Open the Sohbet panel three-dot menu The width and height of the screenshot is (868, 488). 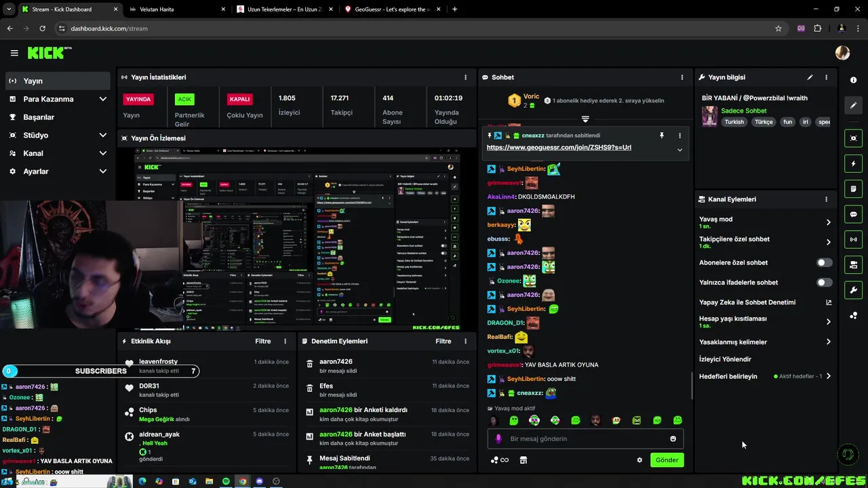pos(682,77)
